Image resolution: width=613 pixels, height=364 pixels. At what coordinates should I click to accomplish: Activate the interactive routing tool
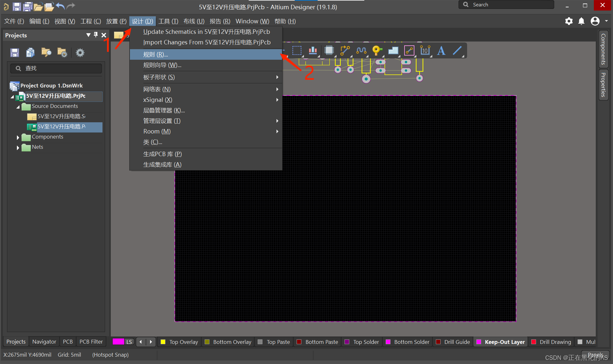pos(345,50)
